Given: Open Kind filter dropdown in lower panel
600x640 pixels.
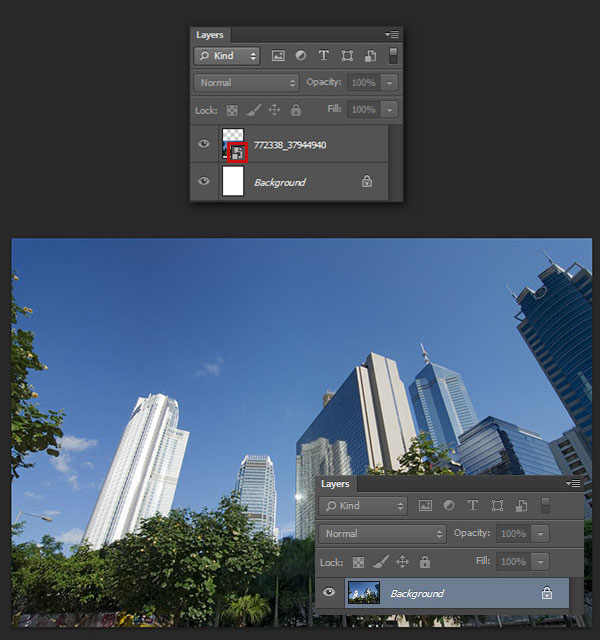Looking at the screenshot, I should click(x=363, y=506).
